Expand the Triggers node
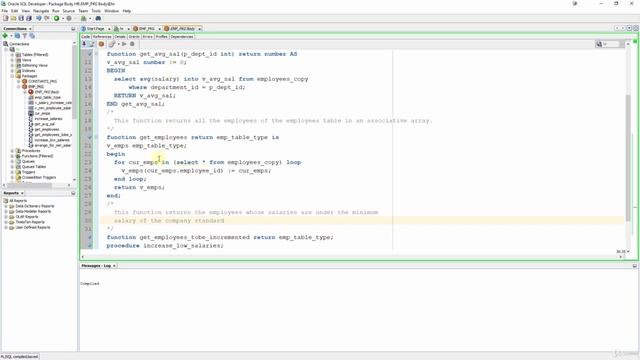 tap(12, 172)
